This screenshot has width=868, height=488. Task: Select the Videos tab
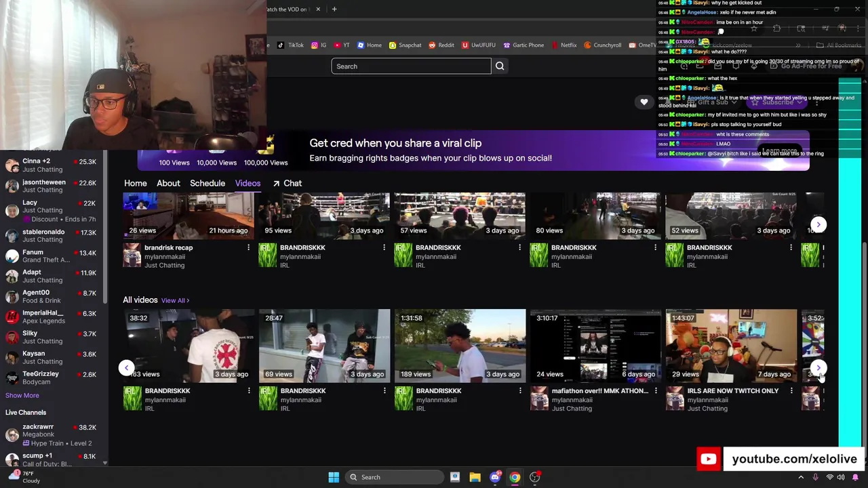click(x=248, y=184)
